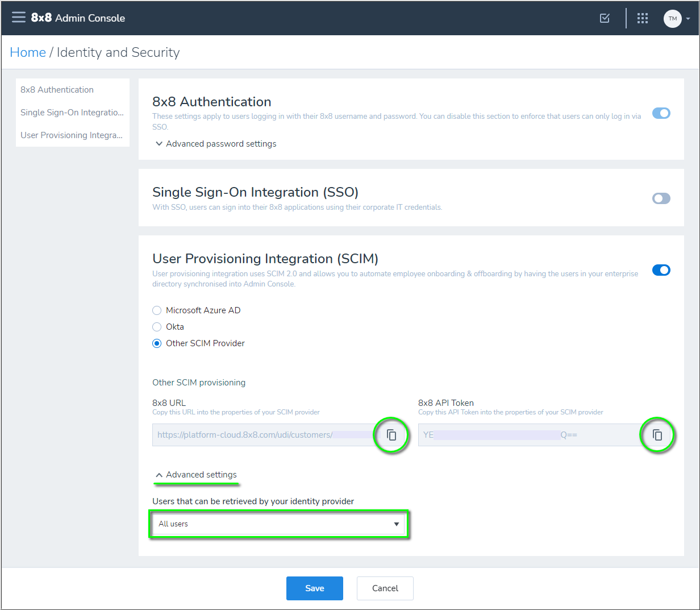Click the User Provisioning Integration (SCIM) heading
Screen dimensions: 700x610
tap(265, 259)
